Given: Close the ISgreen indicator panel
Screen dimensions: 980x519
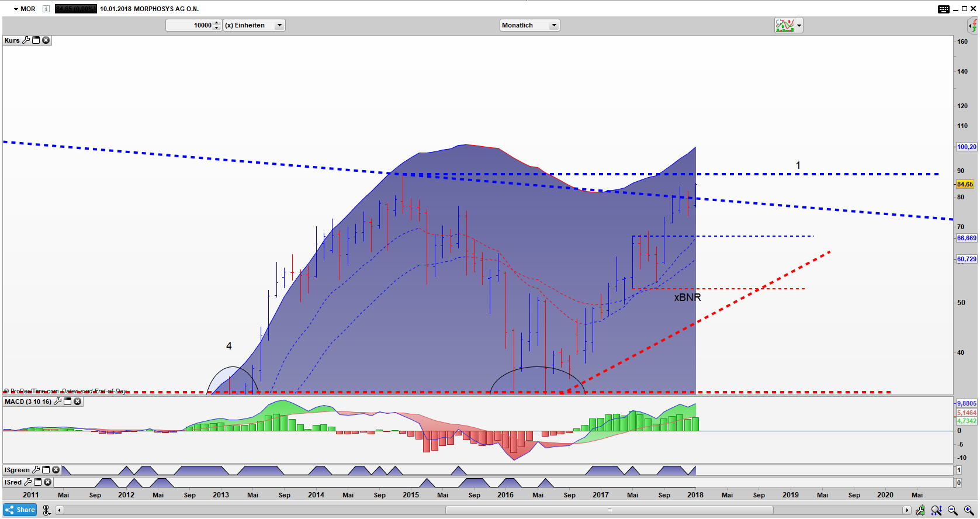Looking at the screenshot, I should (x=56, y=470).
